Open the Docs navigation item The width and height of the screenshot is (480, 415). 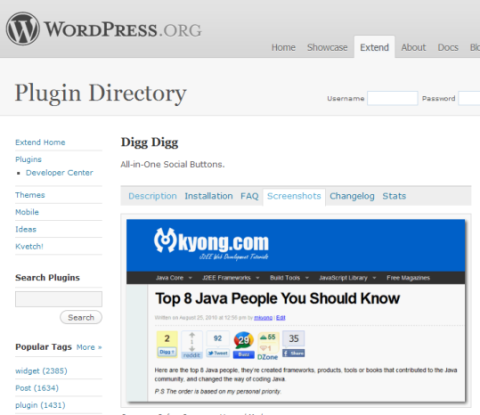click(x=448, y=48)
